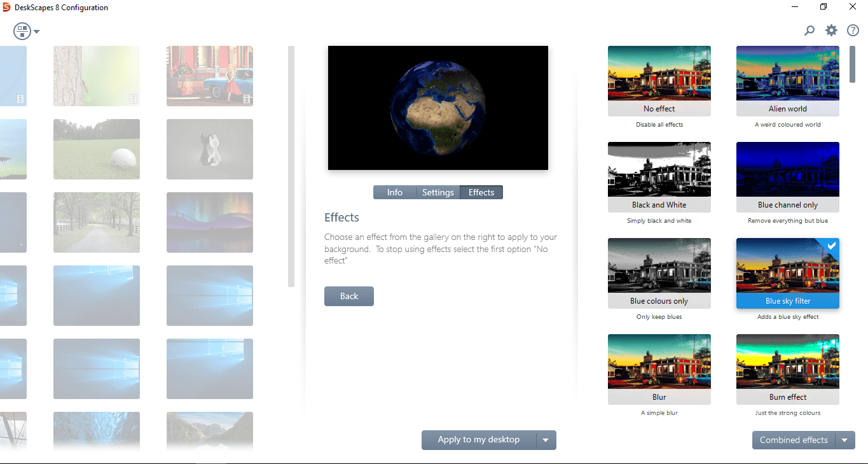The height and width of the screenshot is (464, 868).
Task: Click Apply to my desktop
Action: (479, 440)
